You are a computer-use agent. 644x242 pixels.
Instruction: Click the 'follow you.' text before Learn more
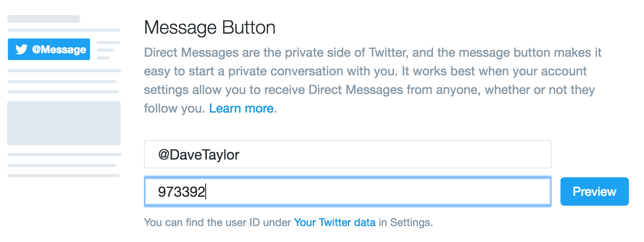coord(175,108)
